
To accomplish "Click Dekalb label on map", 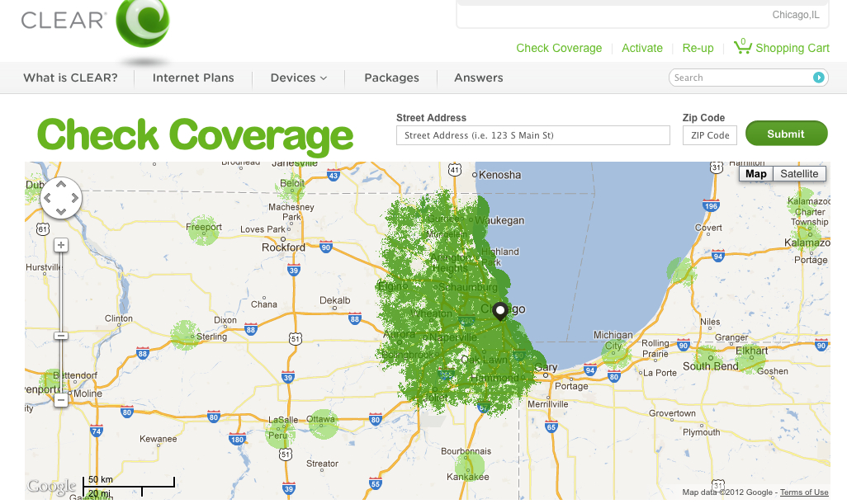I will (335, 300).
